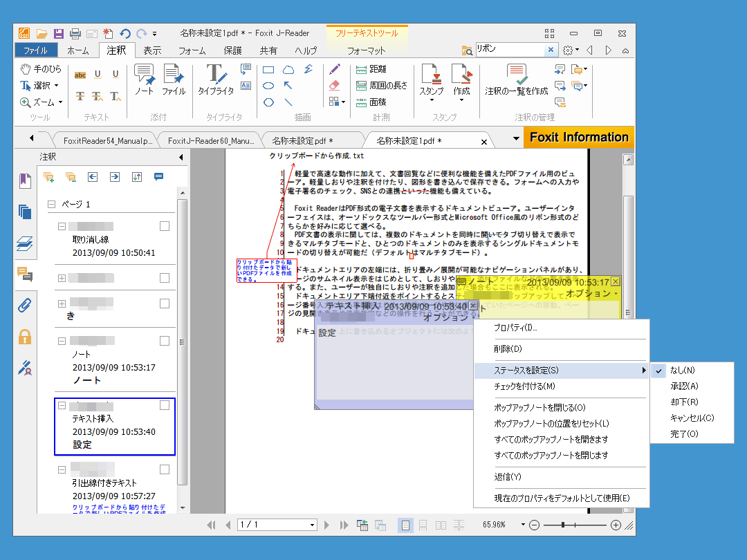Check the box for the き comment
The width and height of the screenshot is (747, 560).
[165, 304]
